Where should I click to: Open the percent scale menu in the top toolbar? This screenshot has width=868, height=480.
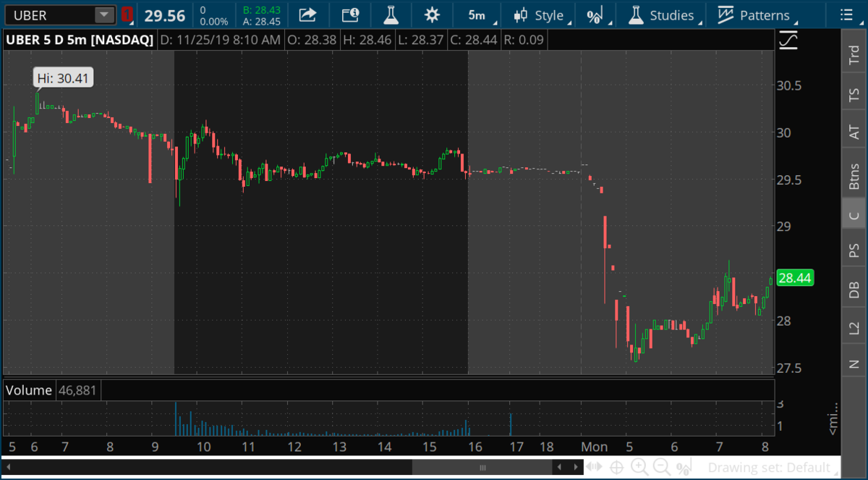(596, 15)
